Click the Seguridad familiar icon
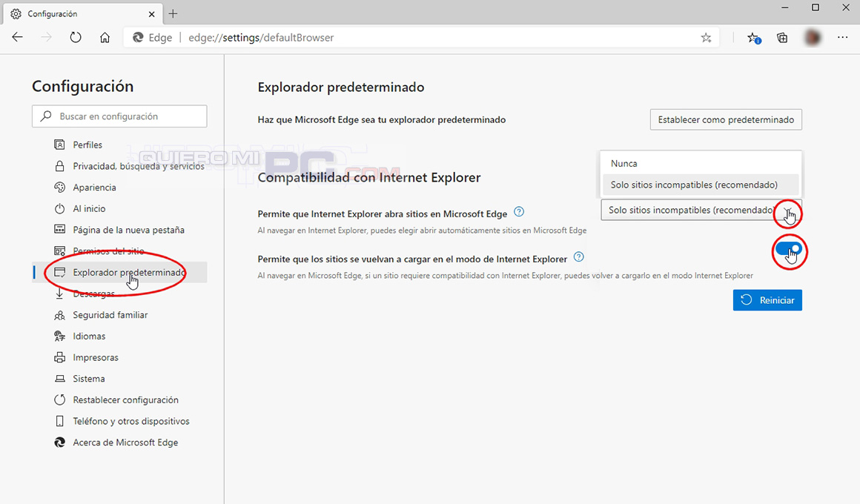 [59, 315]
